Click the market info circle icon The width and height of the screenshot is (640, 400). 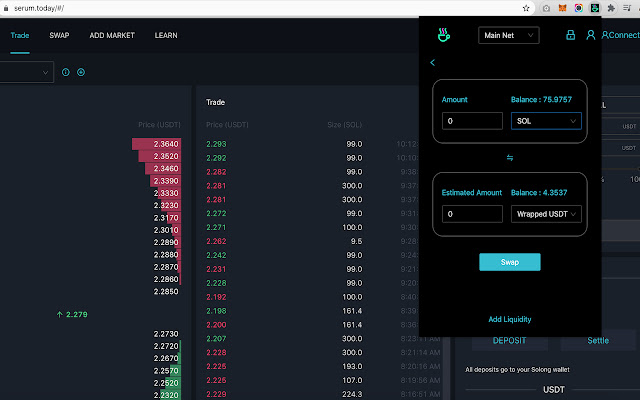(66, 72)
